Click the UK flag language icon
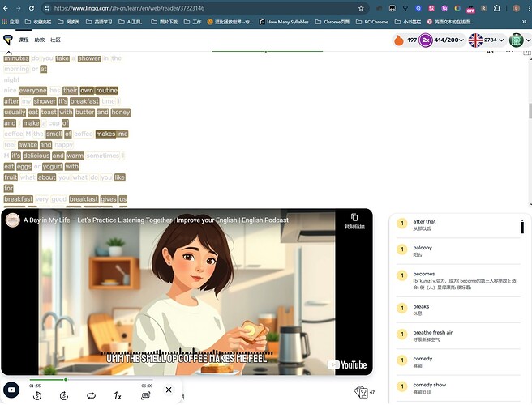Viewport: 532px width, 405px height. pyautogui.click(x=475, y=40)
